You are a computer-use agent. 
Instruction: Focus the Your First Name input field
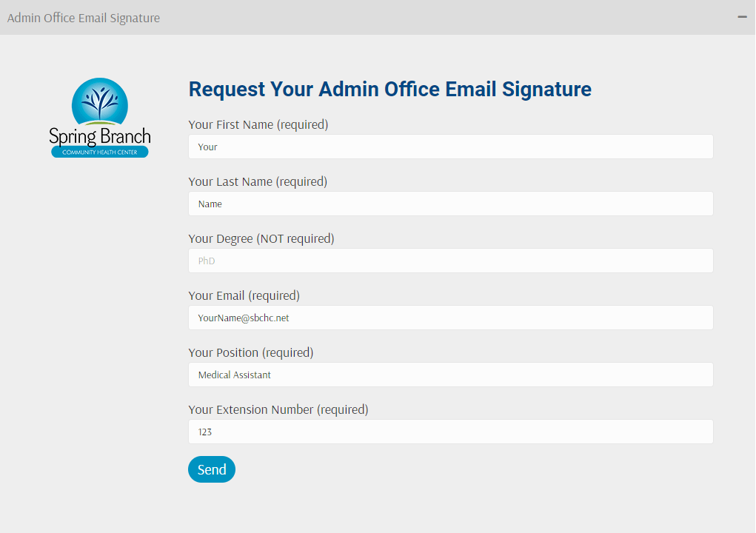(x=450, y=147)
